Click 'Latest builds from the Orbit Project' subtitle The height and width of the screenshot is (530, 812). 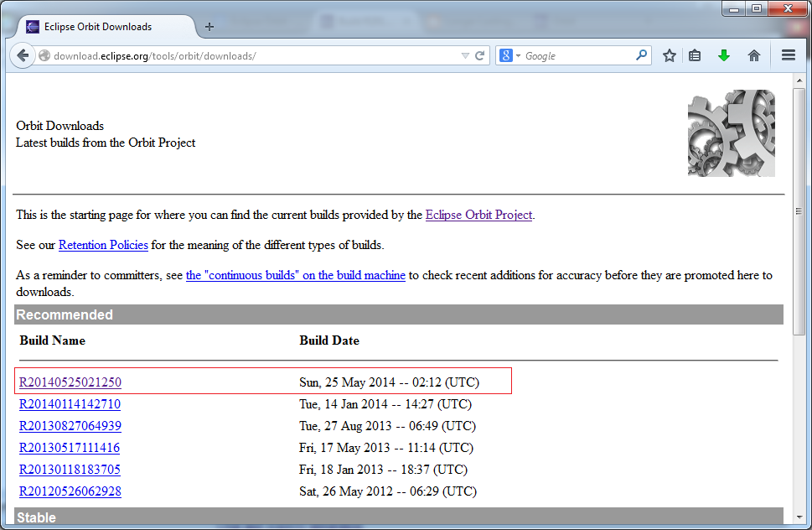(x=106, y=143)
